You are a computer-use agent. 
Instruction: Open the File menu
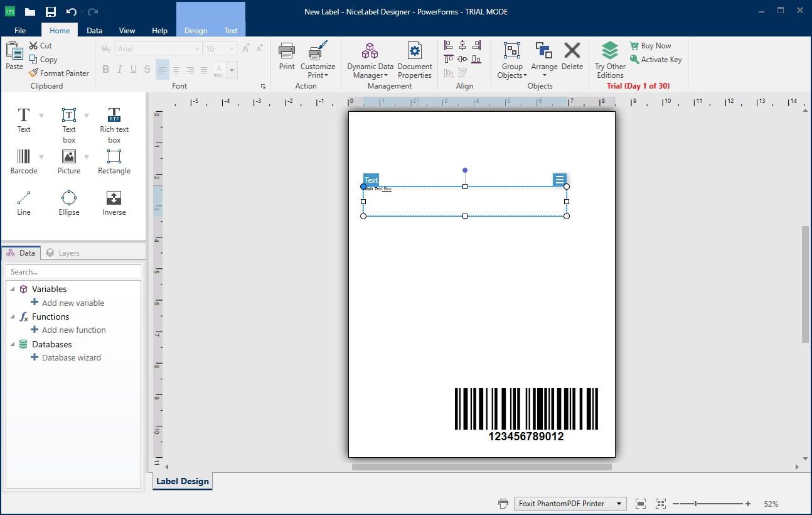[x=20, y=30]
